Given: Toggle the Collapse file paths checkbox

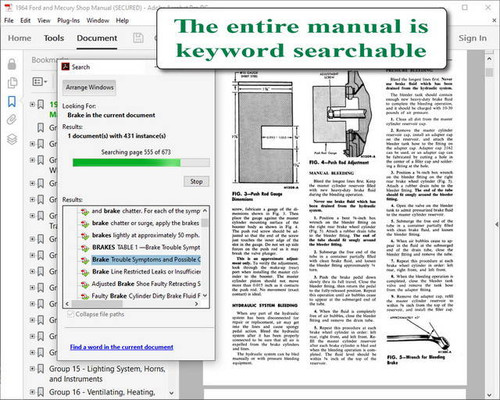Looking at the screenshot, I should (70, 314).
